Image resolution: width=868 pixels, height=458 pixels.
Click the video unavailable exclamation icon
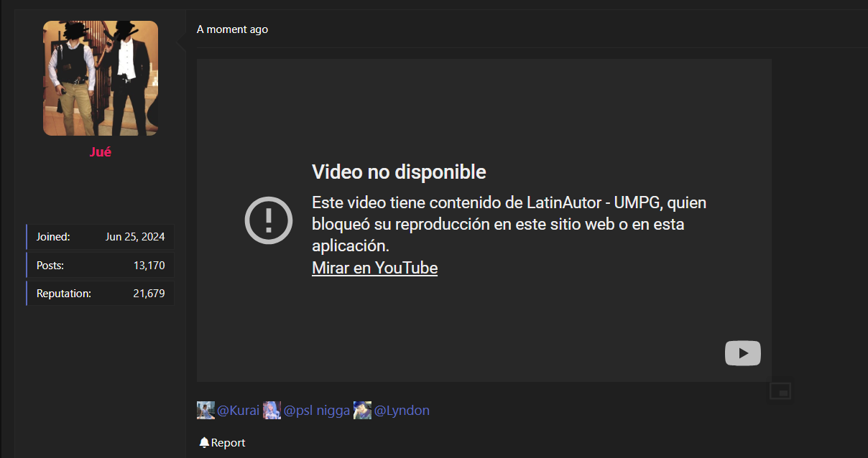point(269,220)
